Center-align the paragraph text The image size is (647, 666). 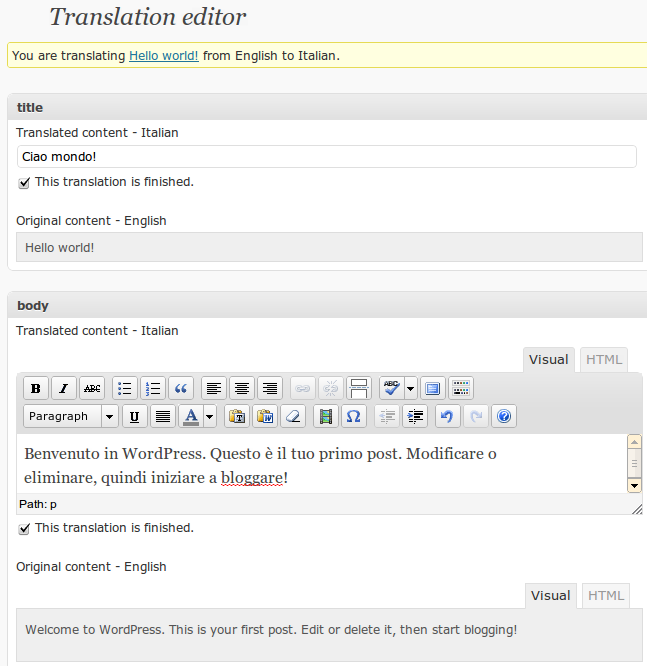pyautogui.click(x=241, y=389)
